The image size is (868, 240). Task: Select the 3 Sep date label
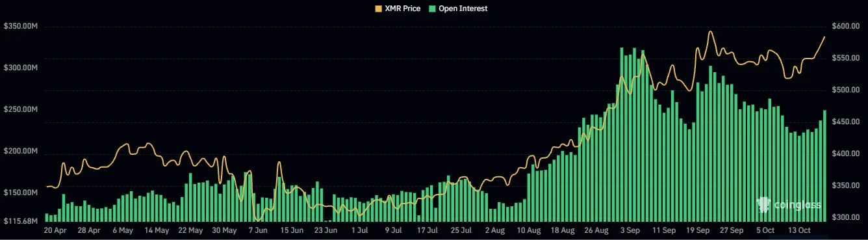(x=630, y=230)
